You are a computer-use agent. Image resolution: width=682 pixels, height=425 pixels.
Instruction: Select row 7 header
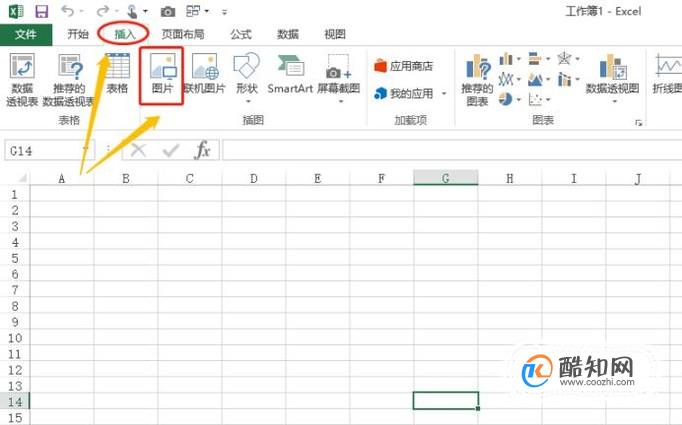pos(15,290)
